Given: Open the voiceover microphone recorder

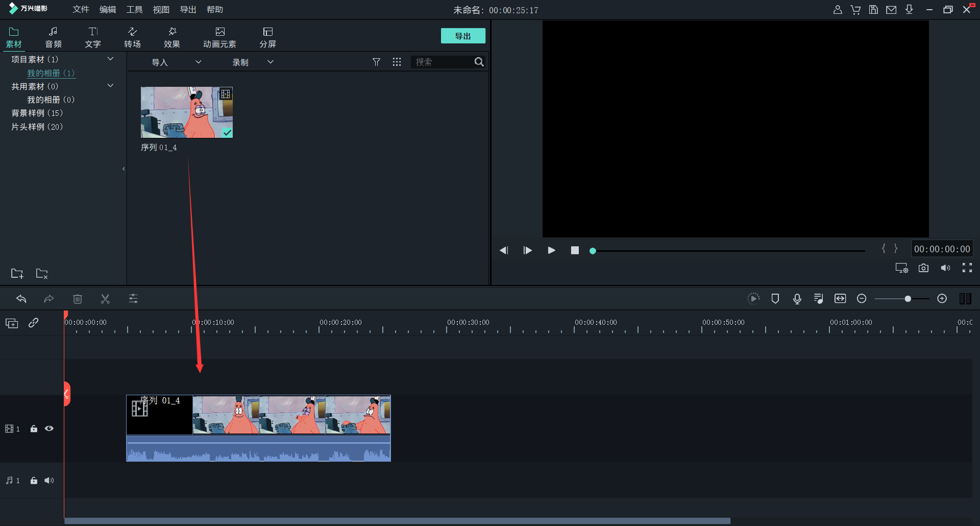Looking at the screenshot, I should click(x=797, y=299).
